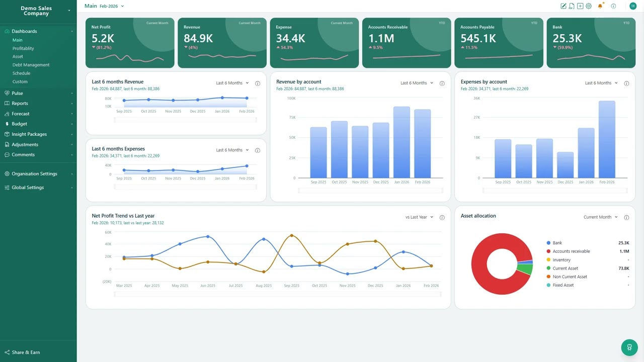Open the green help chat button
Viewport: 644px width, 362px height.
coord(629,347)
